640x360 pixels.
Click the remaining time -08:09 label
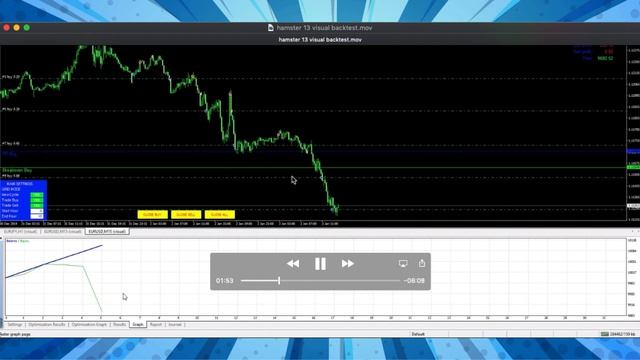tap(414, 280)
